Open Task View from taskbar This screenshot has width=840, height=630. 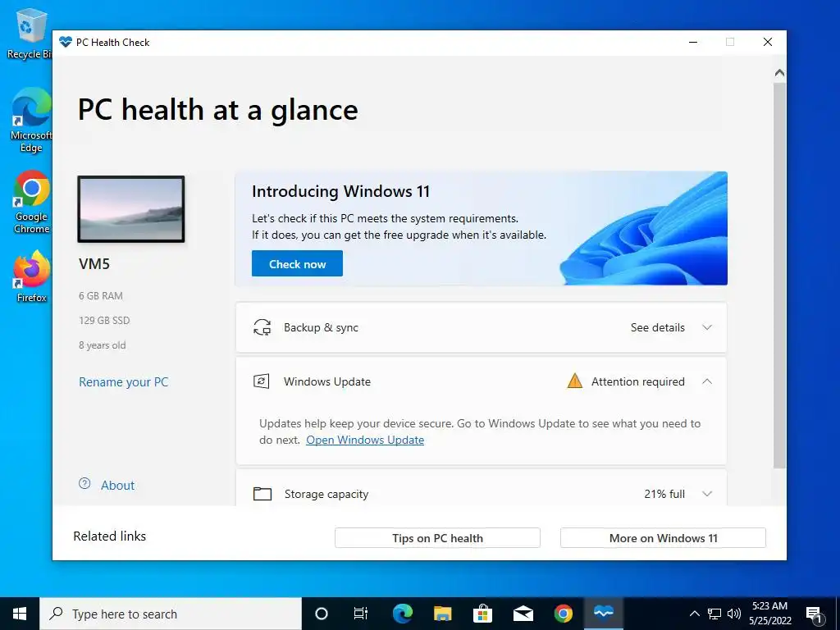coord(361,614)
